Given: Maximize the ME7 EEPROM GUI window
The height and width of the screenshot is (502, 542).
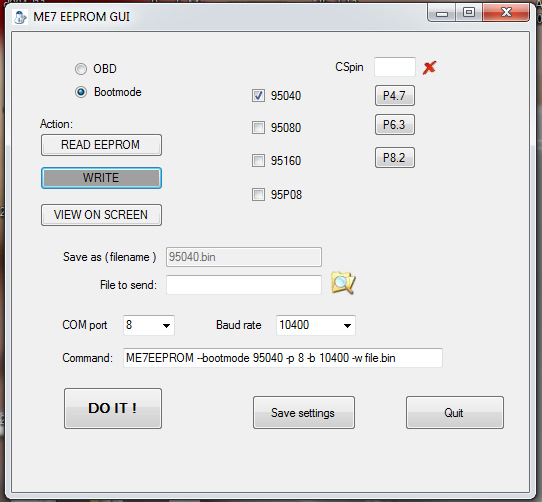Looking at the screenshot, I should [469, 13].
